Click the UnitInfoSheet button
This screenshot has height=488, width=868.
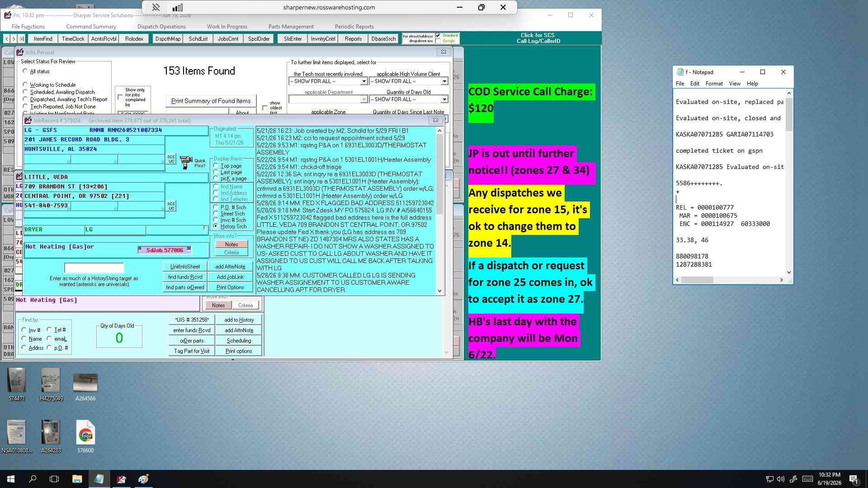pos(185,267)
